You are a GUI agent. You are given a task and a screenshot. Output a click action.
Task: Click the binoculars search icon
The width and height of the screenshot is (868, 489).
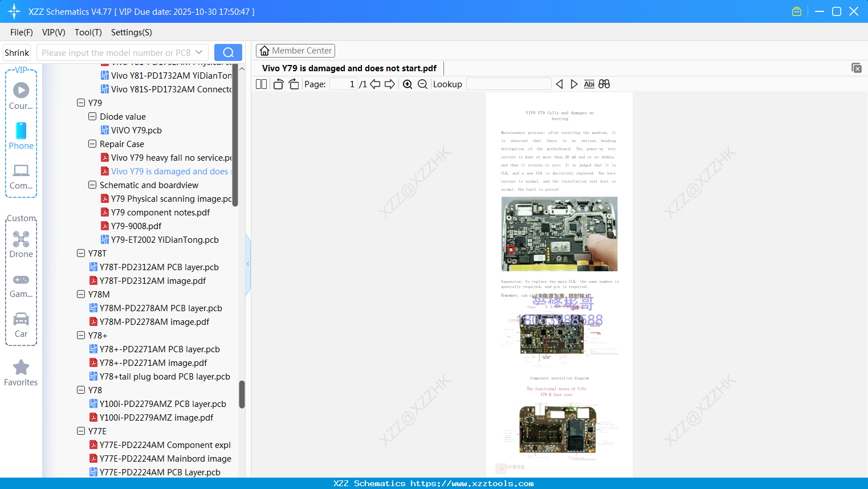coord(604,84)
